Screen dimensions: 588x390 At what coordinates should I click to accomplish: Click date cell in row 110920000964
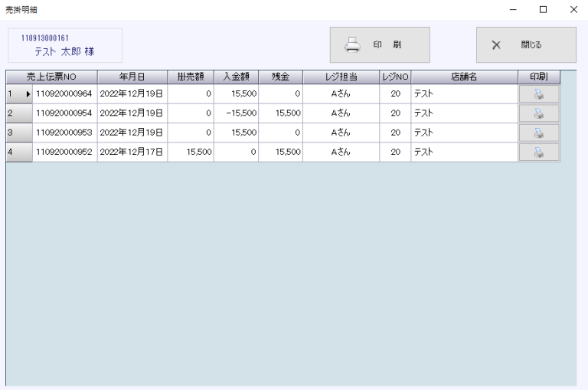tap(132, 93)
